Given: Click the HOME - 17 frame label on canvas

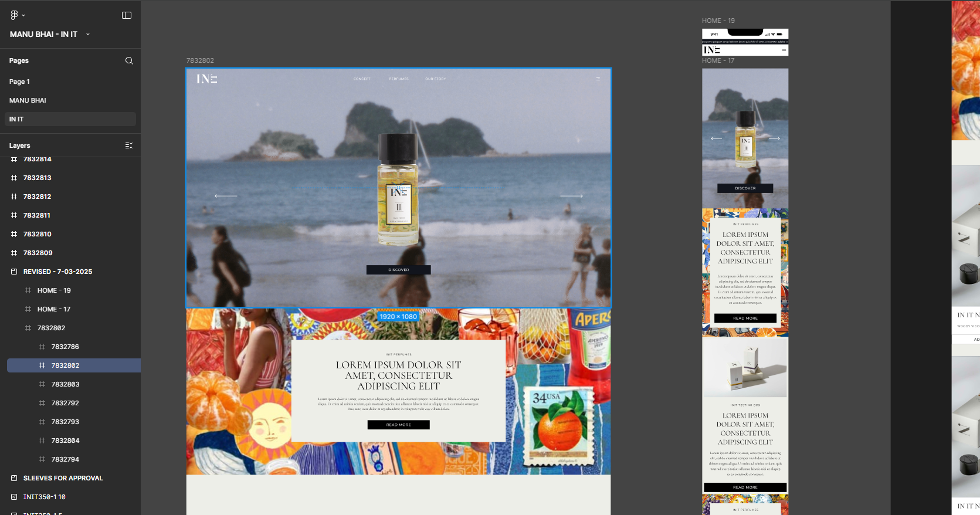Looking at the screenshot, I should 718,61.
